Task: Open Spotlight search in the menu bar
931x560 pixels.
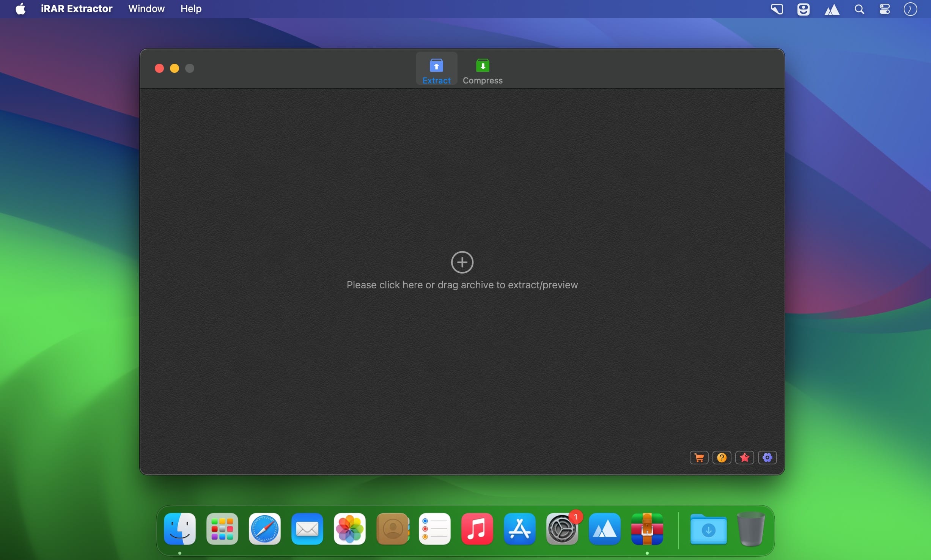Action: coord(859,9)
